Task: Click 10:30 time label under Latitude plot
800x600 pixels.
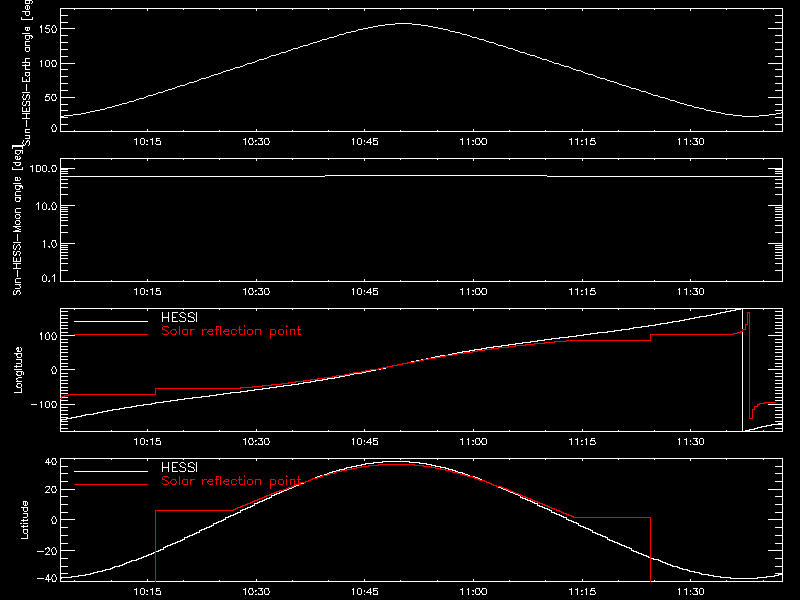Action: pos(256,592)
